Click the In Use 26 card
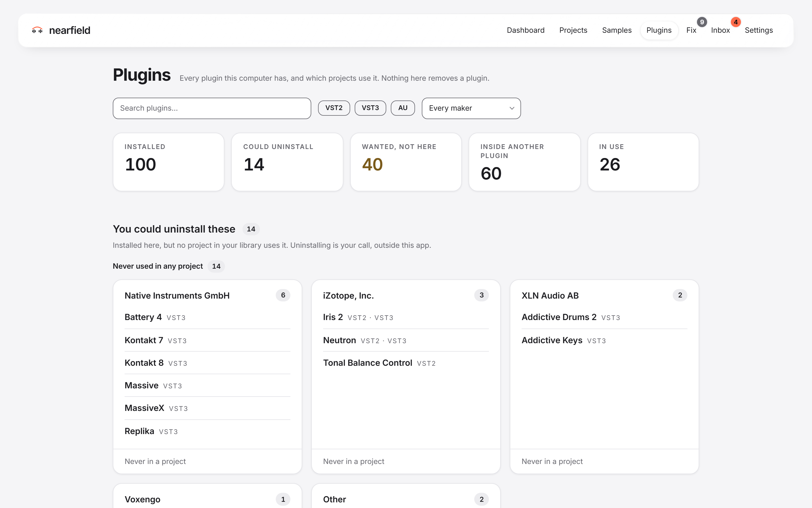This screenshot has height=508, width=812. [643, 162]
